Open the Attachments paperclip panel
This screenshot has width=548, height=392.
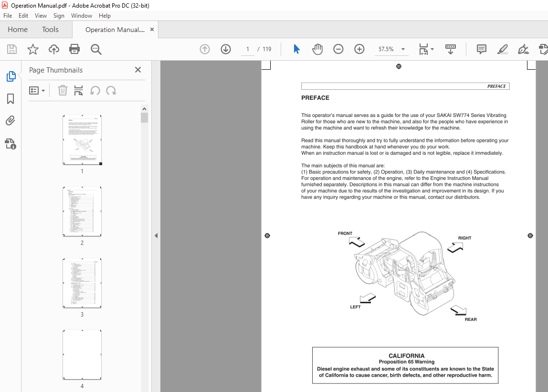click(x=11, y=121)
